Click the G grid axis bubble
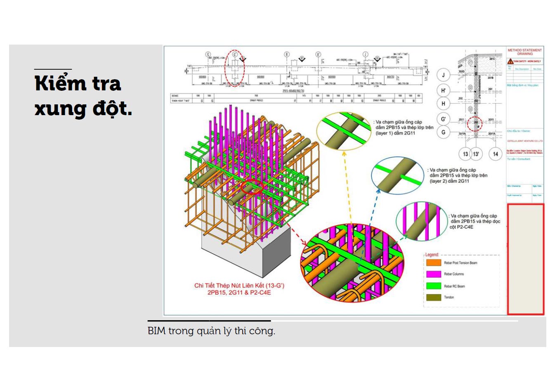 click(443, 132)
